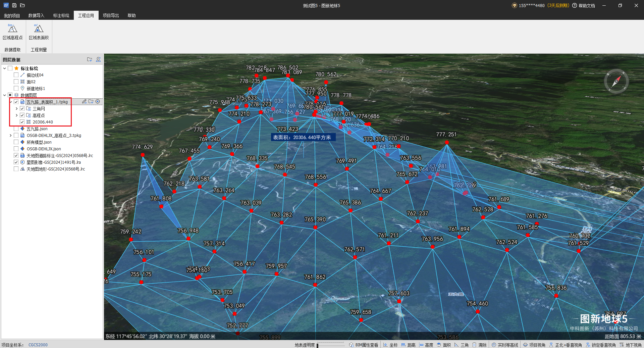
Task: Click the locate target icon on 五九路_表面积_1.tpkg
Action: [x=98, y=102]
